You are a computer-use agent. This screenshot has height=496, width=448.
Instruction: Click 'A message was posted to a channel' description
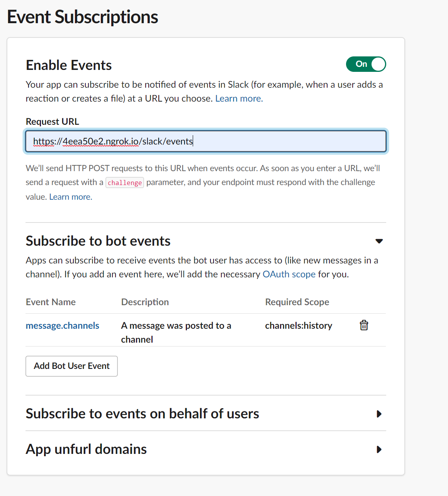[x=176, y=333]
